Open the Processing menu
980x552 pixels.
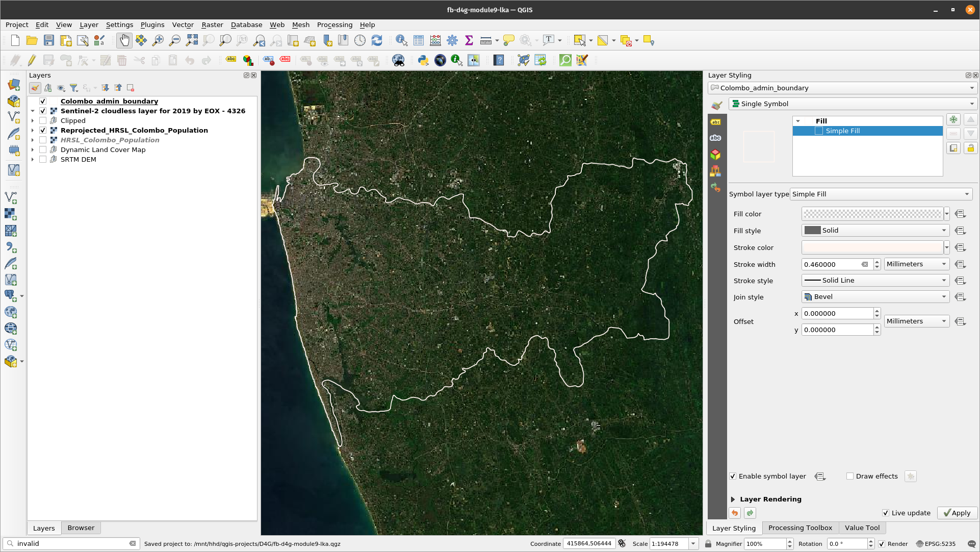point(334,25)
